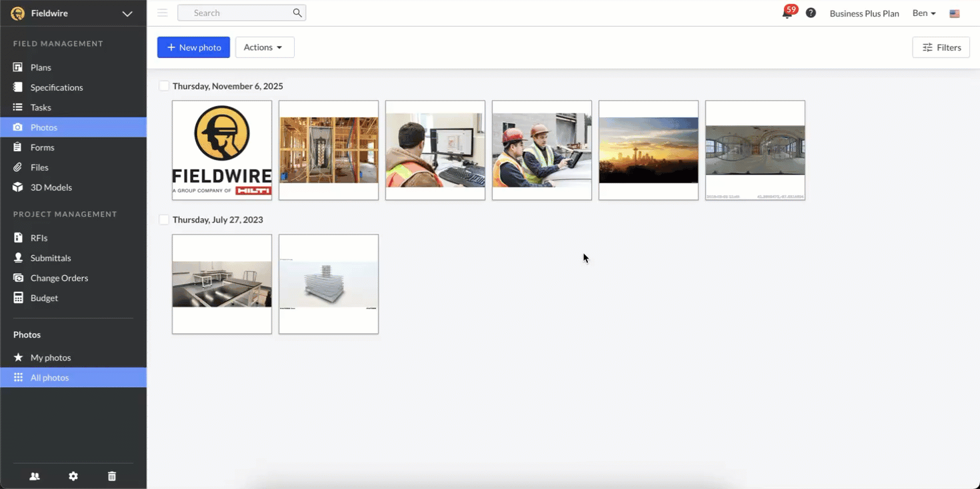The height and width of the screenshot is (489, 980).
Task: Open the help question mark icon
Action: (811, 13)
